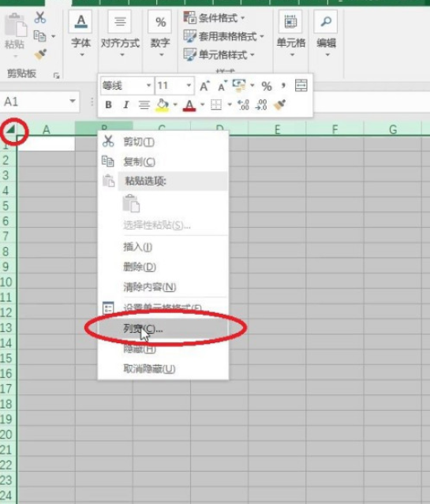Select column E header
Screen dimensions: 430x504
(277, 129)
